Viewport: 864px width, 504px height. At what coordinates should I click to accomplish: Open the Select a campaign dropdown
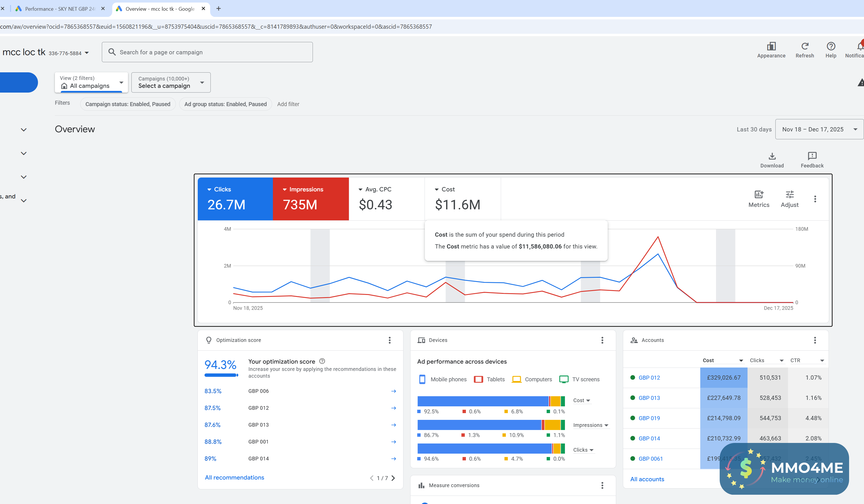click(171, 83)
